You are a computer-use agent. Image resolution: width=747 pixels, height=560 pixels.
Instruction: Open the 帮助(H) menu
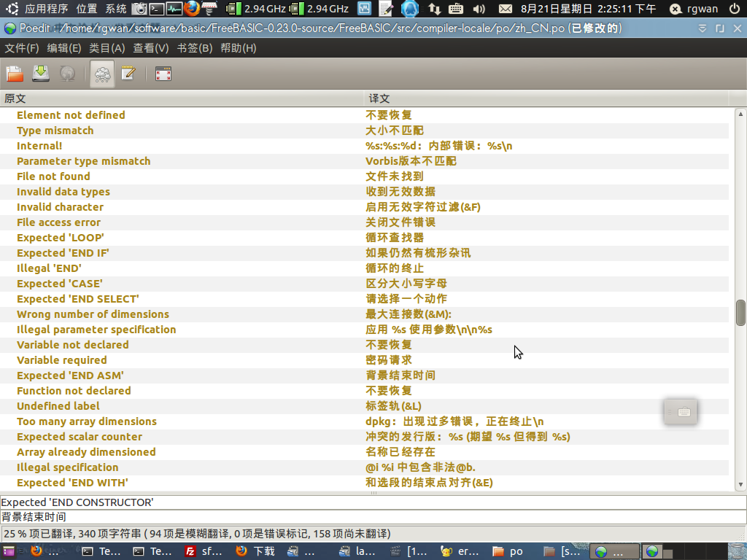tap(239, 48)
